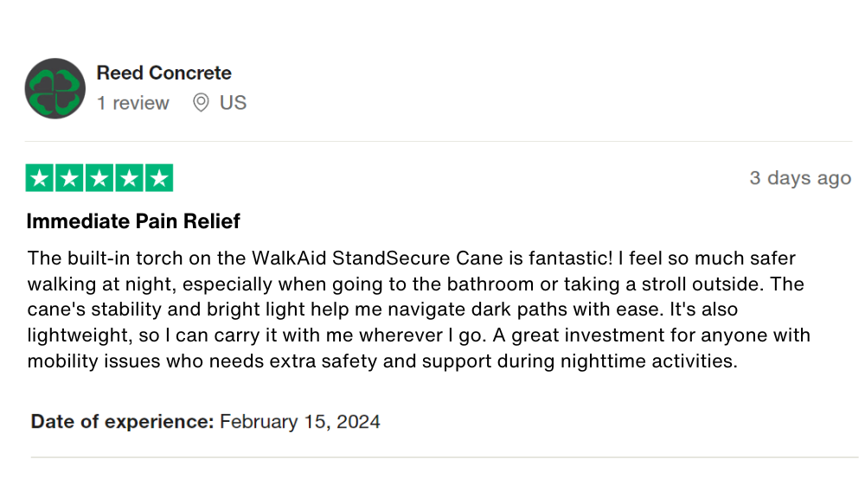Click the 'Date of experience:' label
The image size is (865, 504).
(122, 422)
